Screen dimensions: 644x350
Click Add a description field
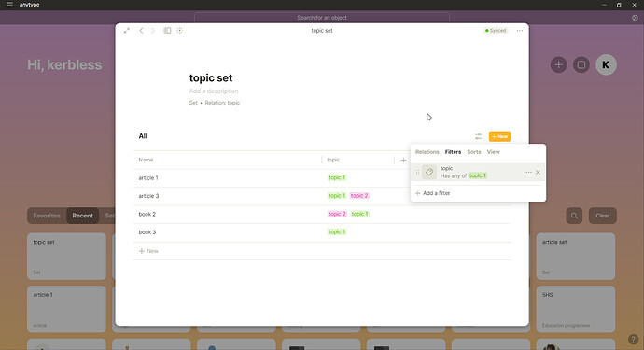(x=214, y=91)
